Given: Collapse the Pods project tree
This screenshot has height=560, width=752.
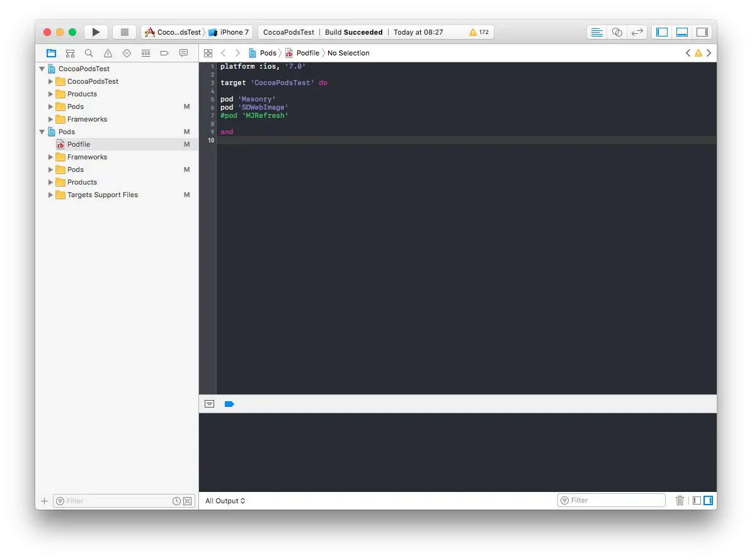Looking at the screenshot, I should tap(42, 132).
